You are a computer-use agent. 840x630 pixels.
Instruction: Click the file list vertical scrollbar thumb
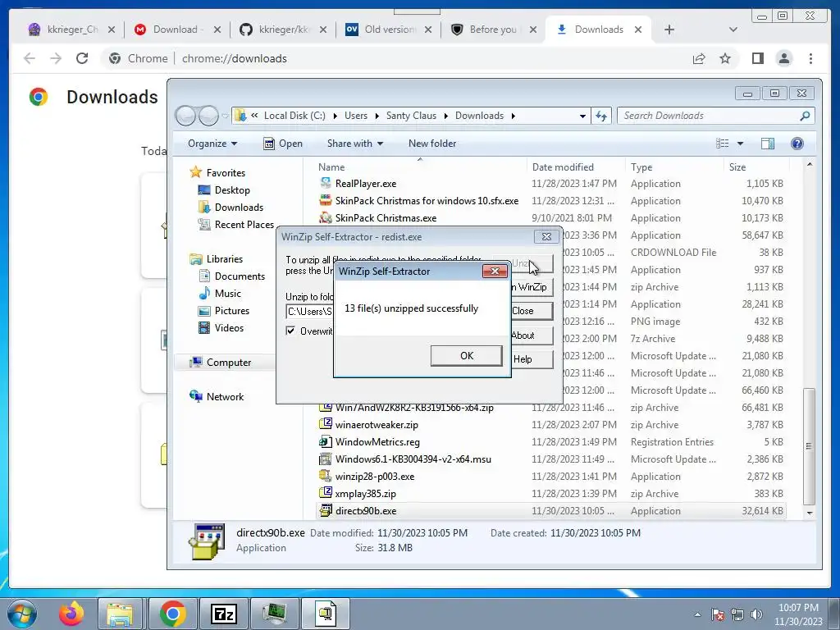809,446
